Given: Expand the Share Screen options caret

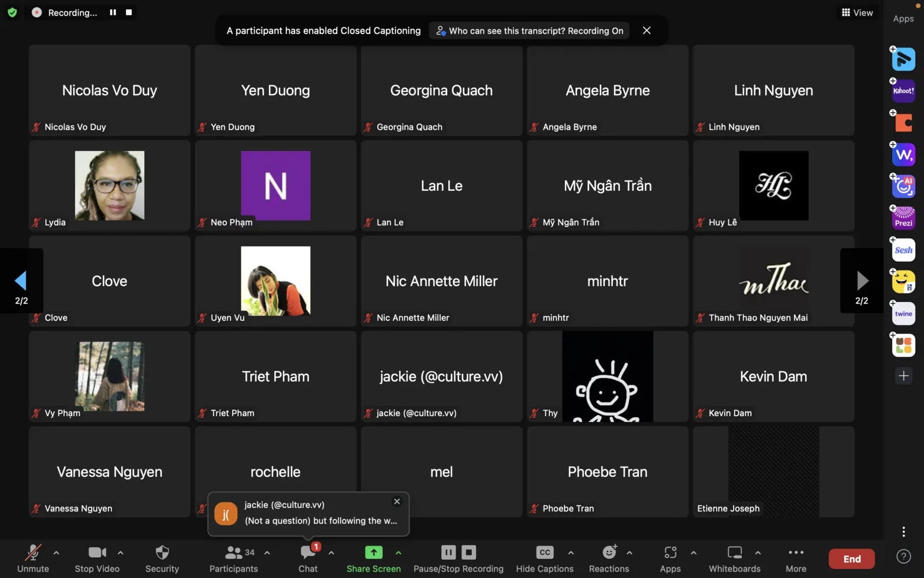Looking at the screenshot, I should [x=398, y=553].
